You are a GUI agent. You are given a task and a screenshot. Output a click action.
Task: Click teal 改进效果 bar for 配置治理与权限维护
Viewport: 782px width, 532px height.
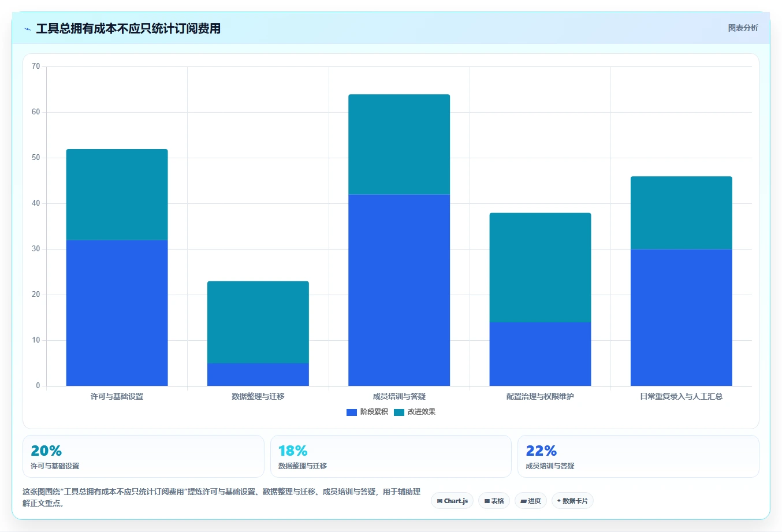click(540, 267)
